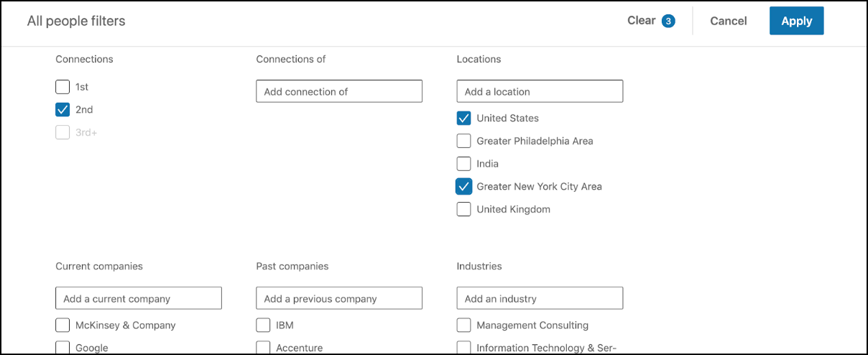Check the Management Consulting industry
The width and height of the screenshot is (868, 355).
pos(464,326)
